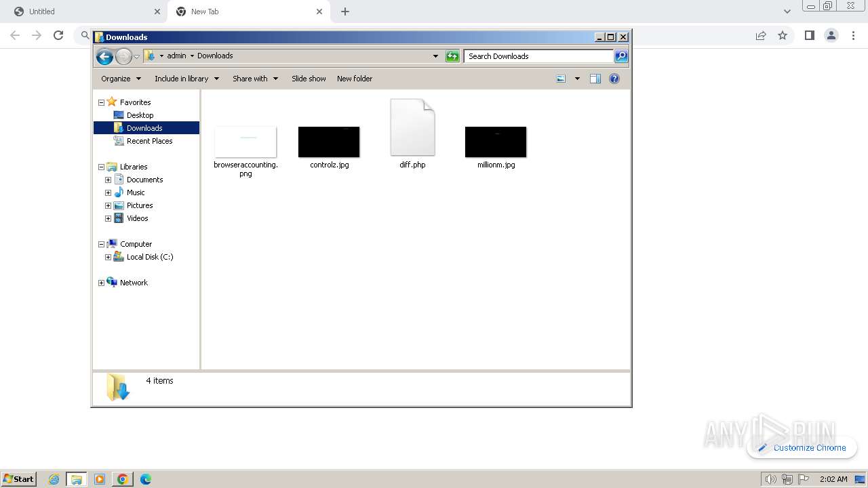Select controlz.jpg thumbnail
This screenshot has width=868, height=488.
pyautogui.click(x=329, y=142)
